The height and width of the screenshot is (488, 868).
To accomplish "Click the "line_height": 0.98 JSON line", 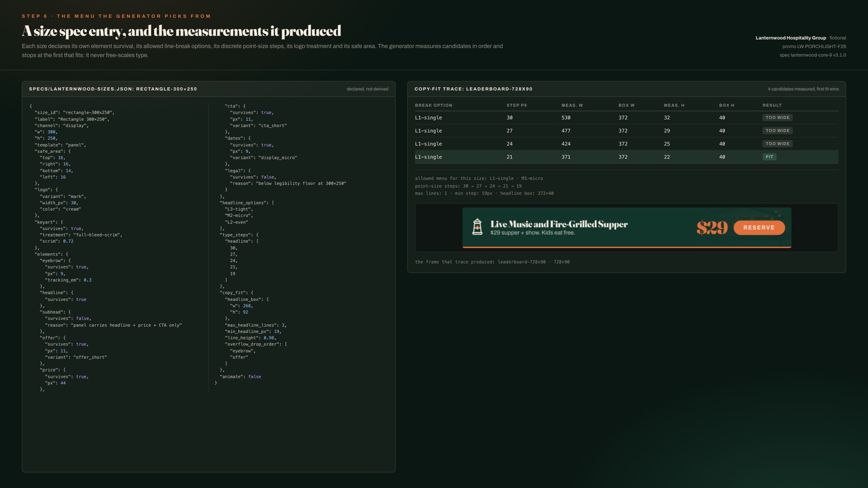I will point(251,338).
